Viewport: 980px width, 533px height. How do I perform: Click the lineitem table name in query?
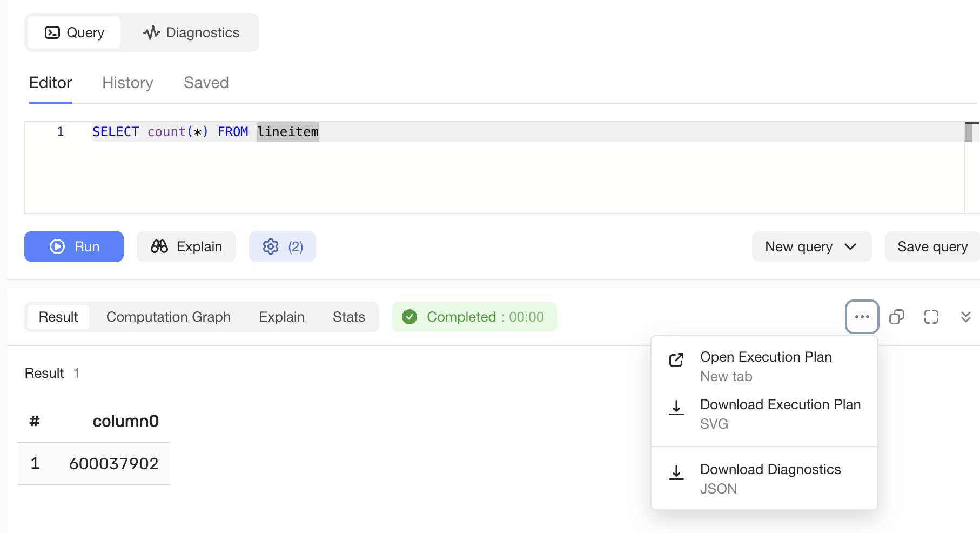click(288, 132)
